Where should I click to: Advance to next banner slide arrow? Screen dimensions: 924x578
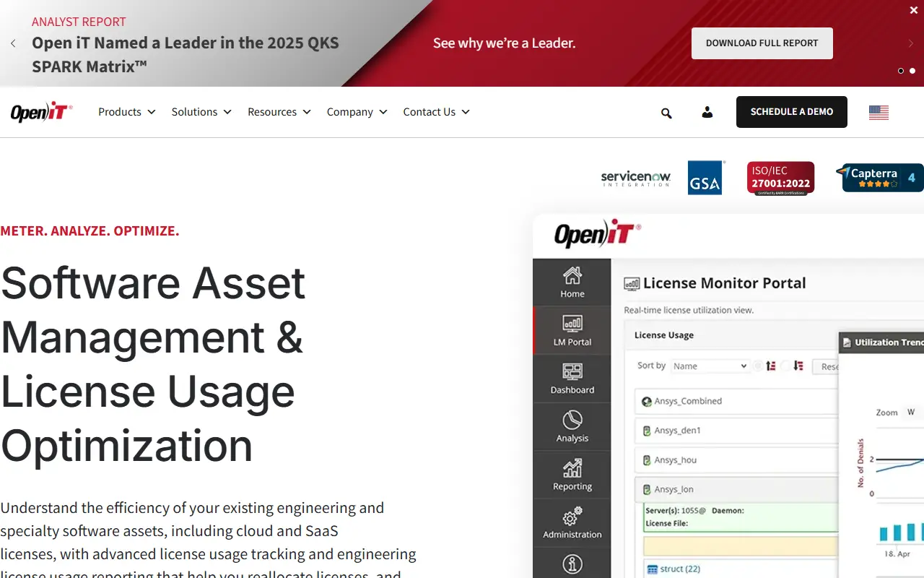[911, 43]
